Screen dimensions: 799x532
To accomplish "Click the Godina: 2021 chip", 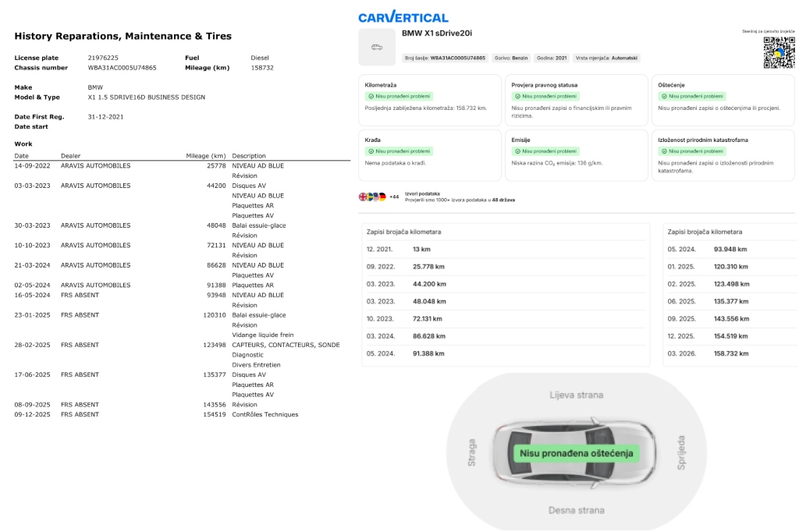I will (551, 58).
